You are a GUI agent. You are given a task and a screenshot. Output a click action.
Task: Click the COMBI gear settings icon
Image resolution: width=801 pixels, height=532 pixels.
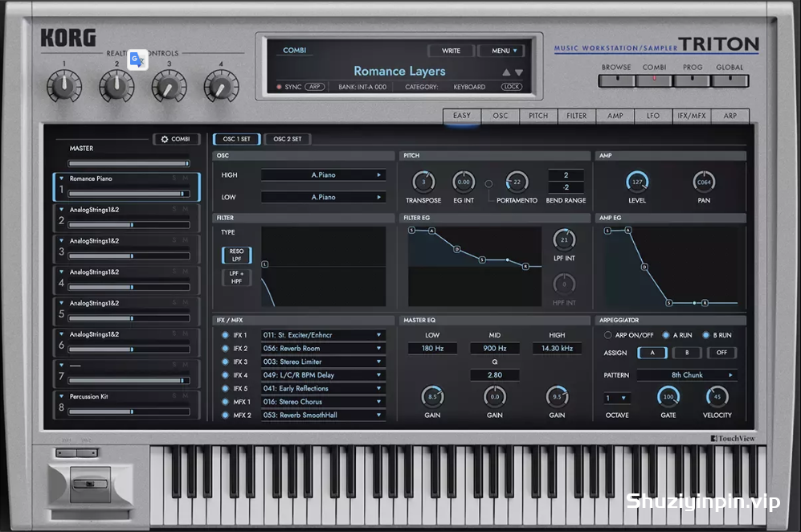tap(165, 139)
